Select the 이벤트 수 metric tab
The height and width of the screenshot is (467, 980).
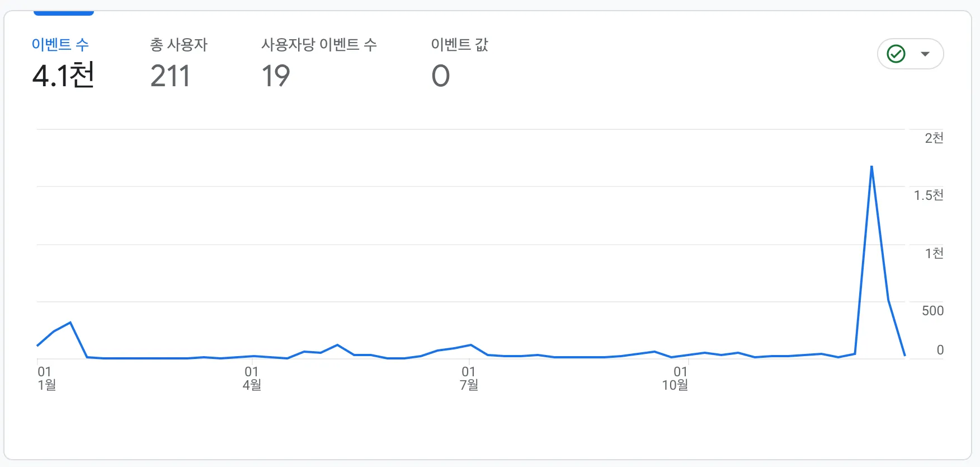(60, 45)
